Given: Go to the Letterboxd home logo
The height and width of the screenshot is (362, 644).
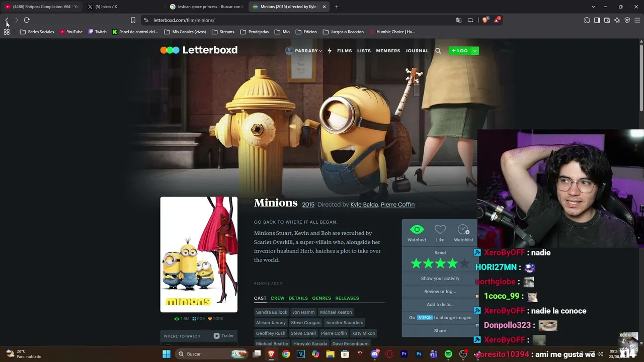Looking at the screenshot, I should pos(199,50).
